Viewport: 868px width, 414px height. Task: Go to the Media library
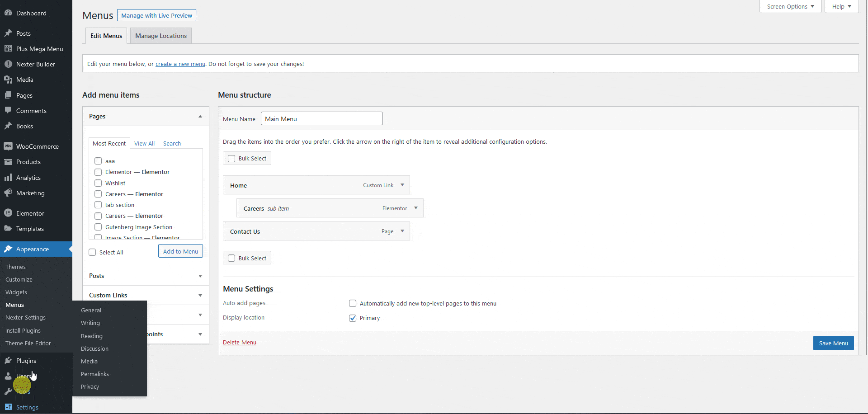pos(24,80)
